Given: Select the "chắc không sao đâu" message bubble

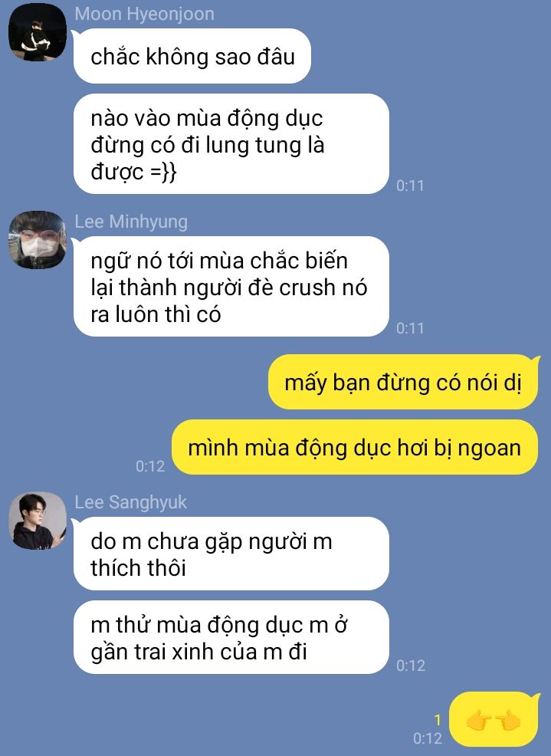Looking at the screenshot, I should pyautogui.click(x=192, y=56).
